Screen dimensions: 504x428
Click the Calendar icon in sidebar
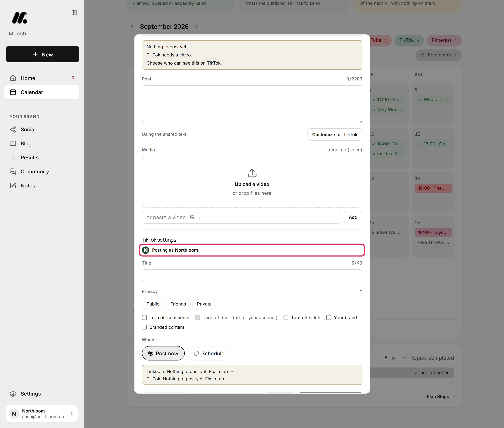pyautogui.click(x=13, y=92)
